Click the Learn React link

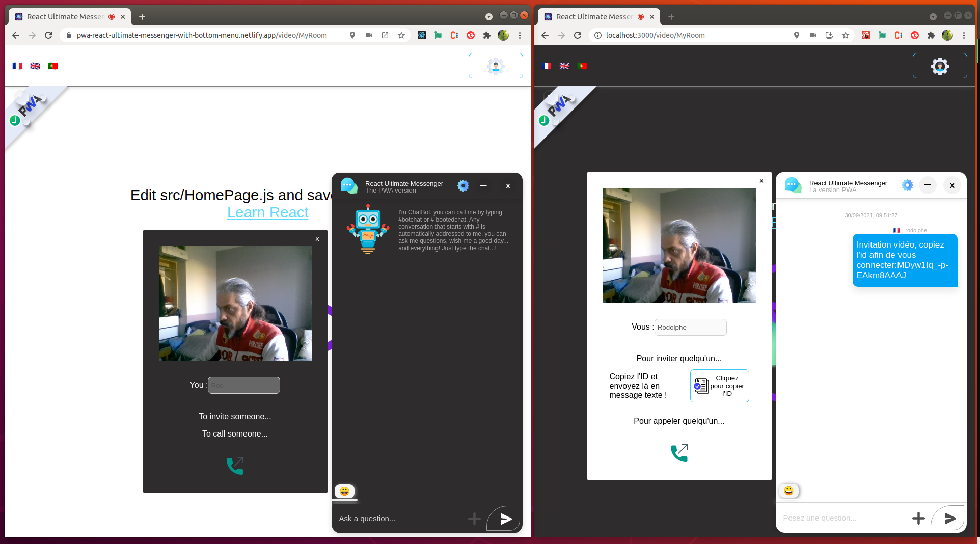click(267, 212)
